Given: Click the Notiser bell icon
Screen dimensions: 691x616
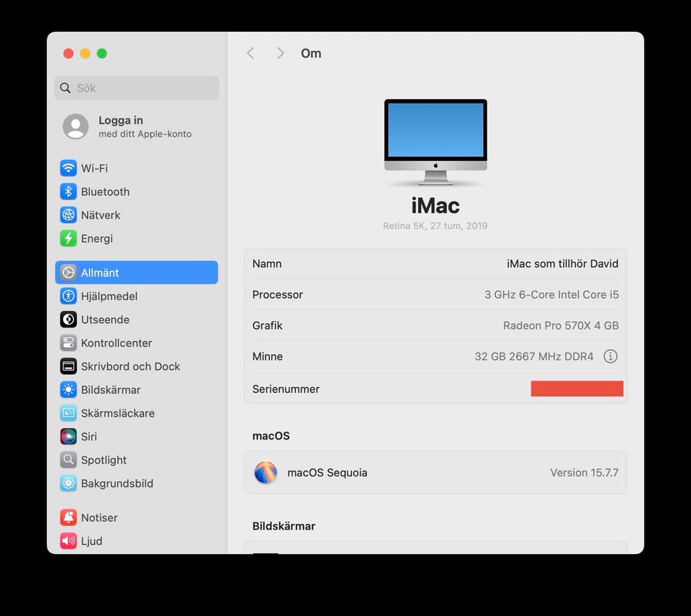Looking at the screenshot, I should click(68, 517).
